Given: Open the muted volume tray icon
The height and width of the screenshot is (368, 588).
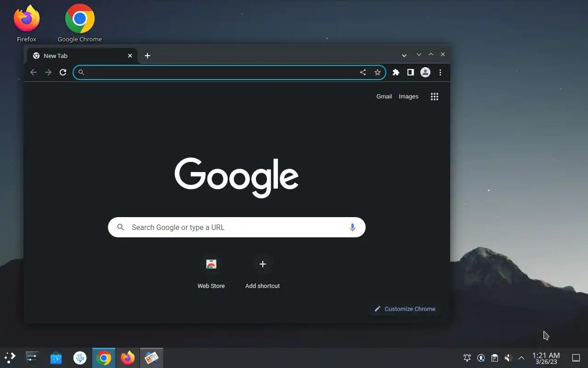Looking at the screenshot, I should (508, 358).
